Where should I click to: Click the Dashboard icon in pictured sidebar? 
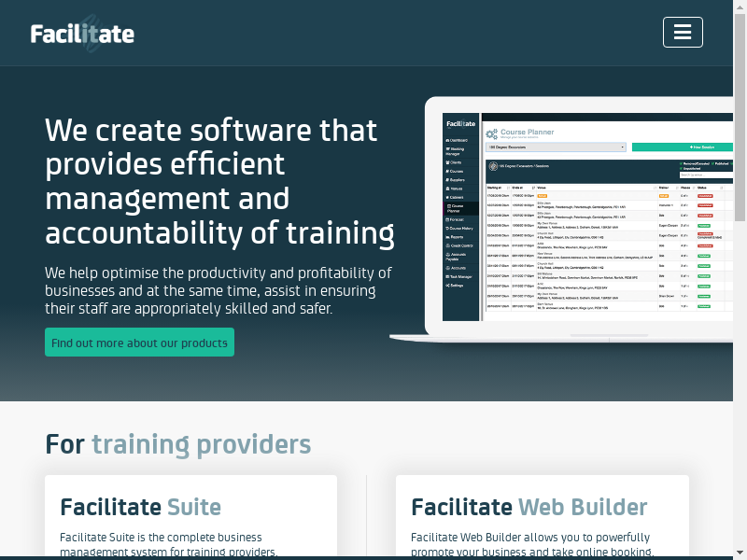pos(448,140)
